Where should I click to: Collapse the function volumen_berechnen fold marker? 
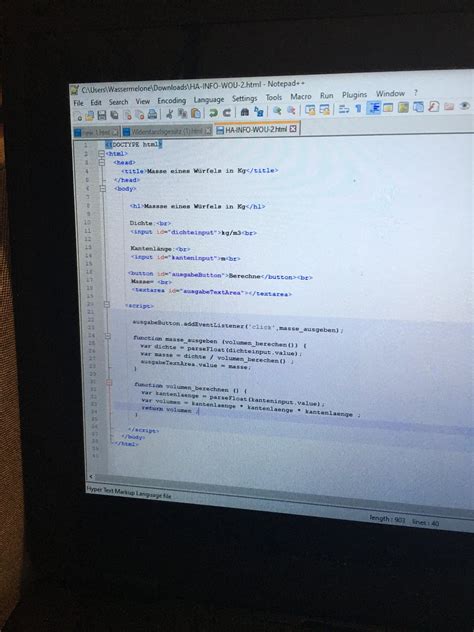109,382
